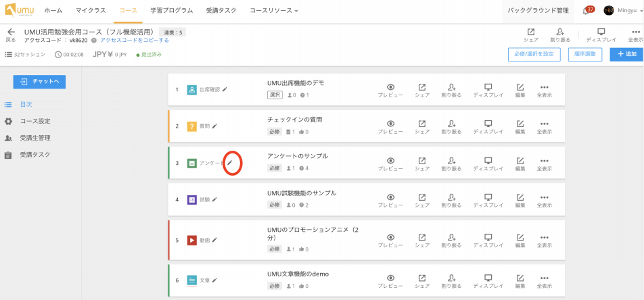This screenshot has height=300, width=644.
Task: Click the 必修/選択を設定 button
Action: click(534, 54)
